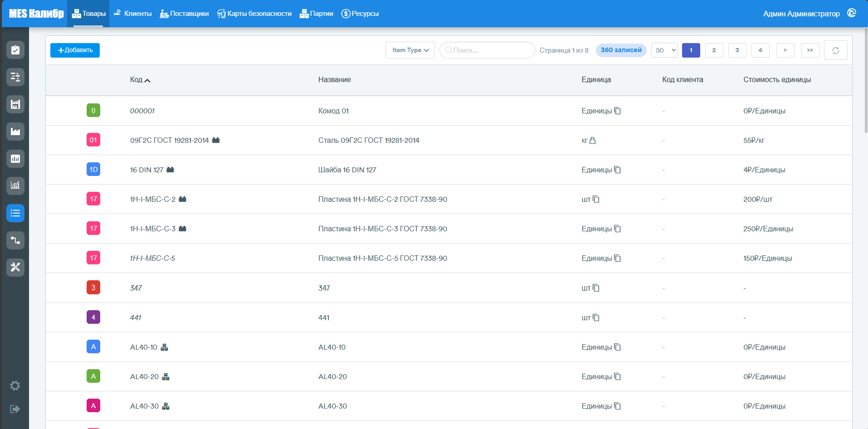Open the Поставщики tab
The height and width of the screenshot is (429, 868).
184,14
